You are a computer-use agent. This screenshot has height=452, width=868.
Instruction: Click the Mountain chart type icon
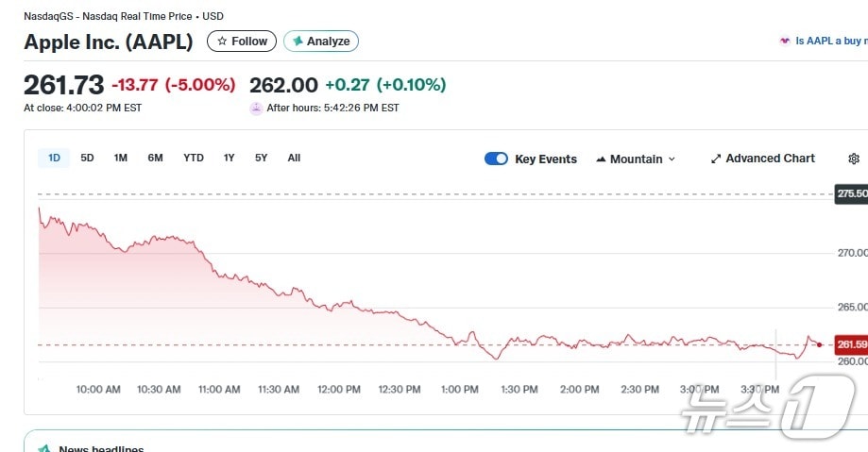click(x=601, y=159)
